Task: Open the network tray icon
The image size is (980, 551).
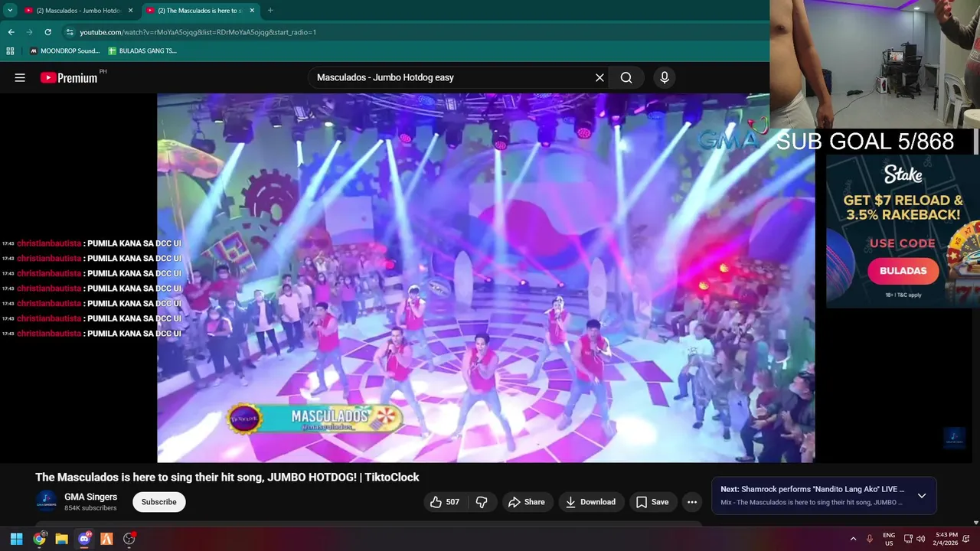Action: 909,539
